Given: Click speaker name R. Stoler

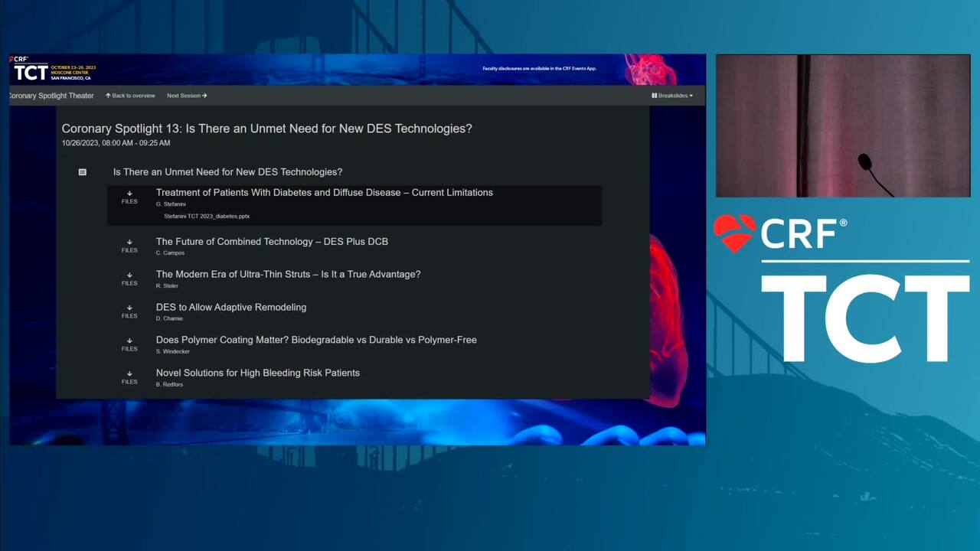Looking at the screenshot, I should pyautogui.click(x=167, y=285).
